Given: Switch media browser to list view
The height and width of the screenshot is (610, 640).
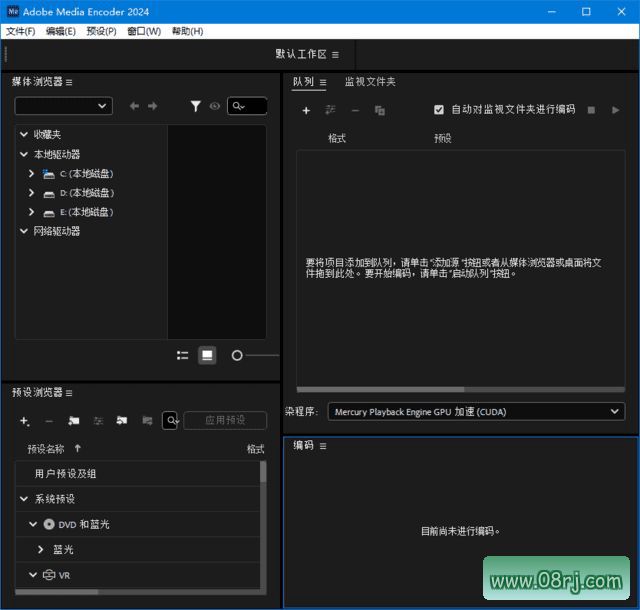Looking at the screenshot, I should pyautogui.click(x=182, y=355).
